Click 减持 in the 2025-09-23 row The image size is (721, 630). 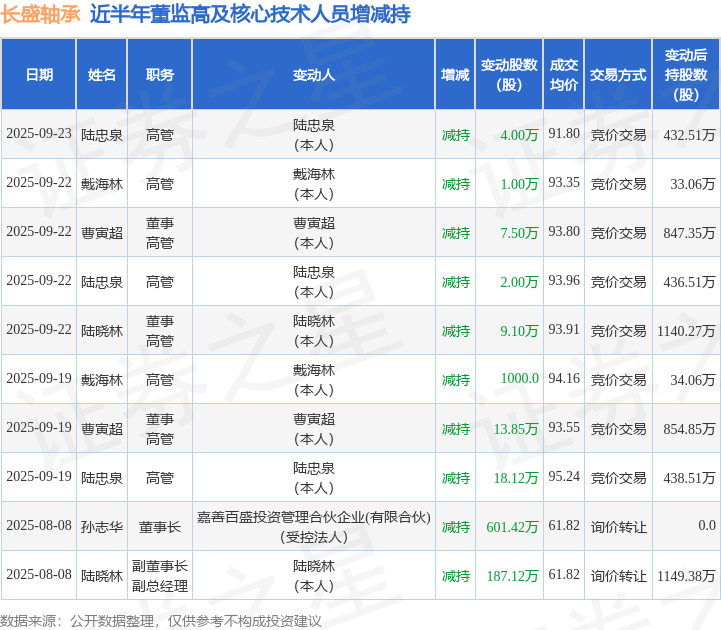point(456,135)
